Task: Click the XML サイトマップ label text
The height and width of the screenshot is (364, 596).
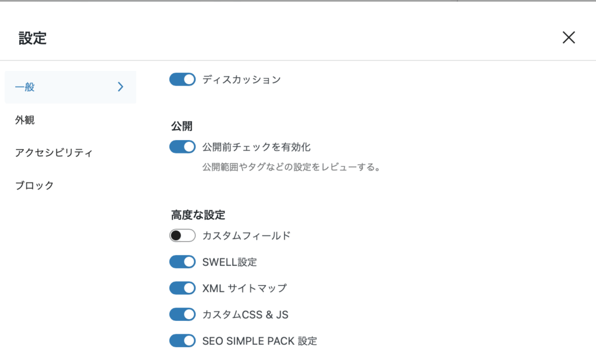Action: click(x=244, y=288)
